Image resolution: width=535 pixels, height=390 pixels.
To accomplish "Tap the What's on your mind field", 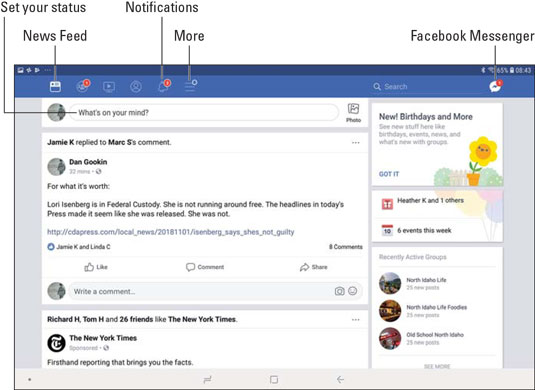I will (204, 113).
